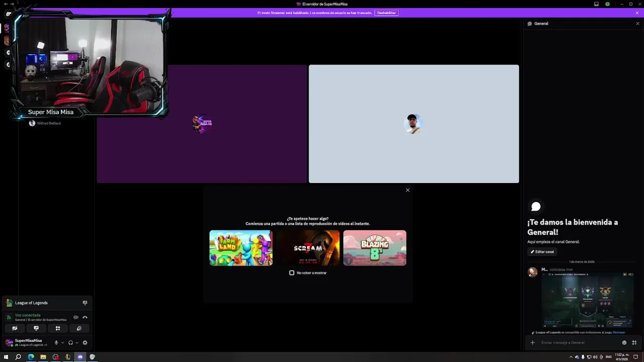
Task: Close the activity suggestions popup
Action: click(x=408, y=190)
